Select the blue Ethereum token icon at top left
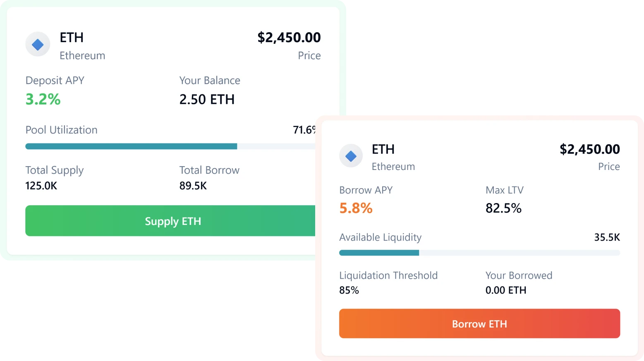 coord(38,44)
